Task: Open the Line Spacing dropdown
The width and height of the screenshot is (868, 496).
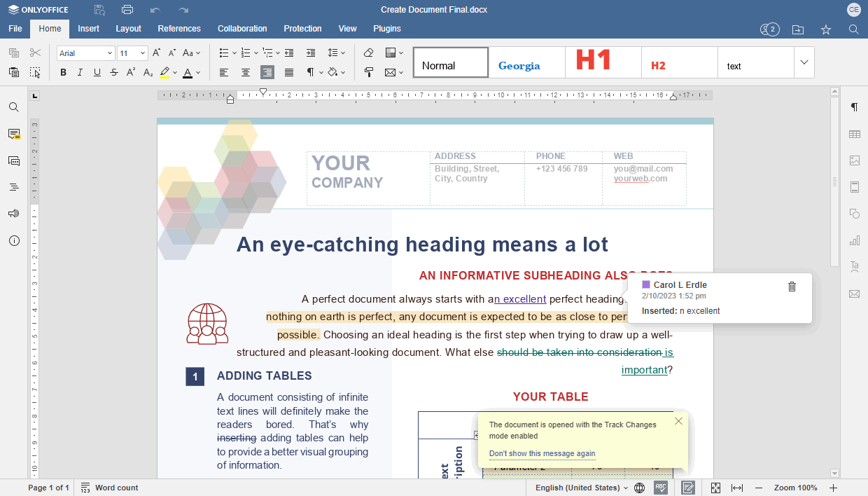Action: tap(335, 53)
